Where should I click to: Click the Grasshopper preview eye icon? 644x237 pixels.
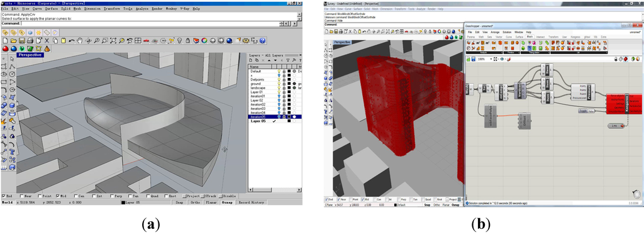[502, 59]
